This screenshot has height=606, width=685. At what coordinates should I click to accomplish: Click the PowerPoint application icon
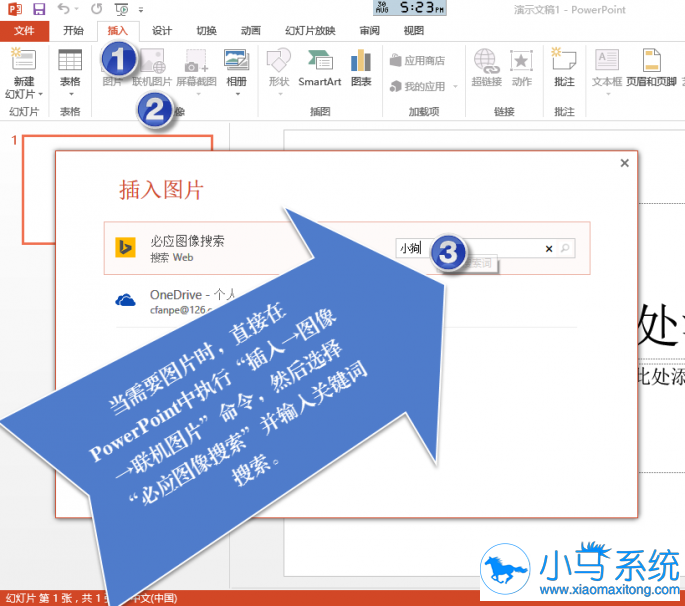(x=14, y=9)
